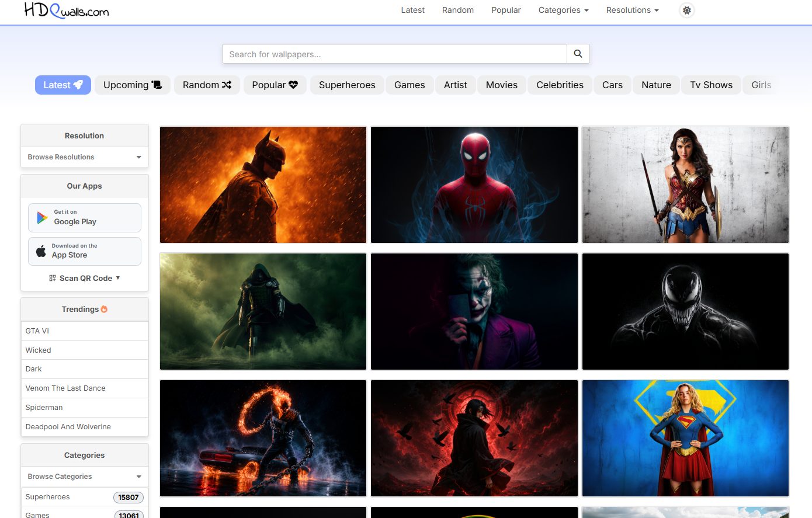Select the Latest rocket tab
This screenshot has width=812, height=518.
click(63, 85)
